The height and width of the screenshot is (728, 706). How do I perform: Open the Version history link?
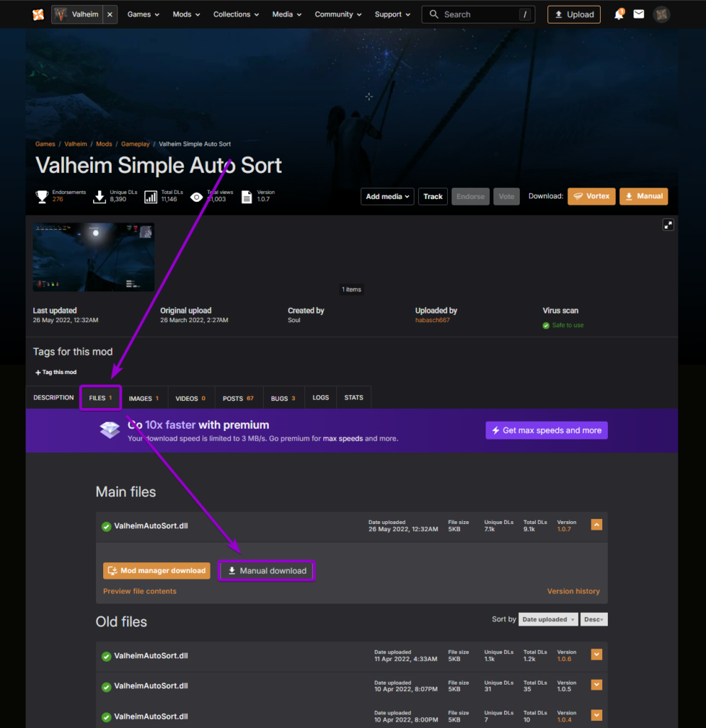pos(573,591)
